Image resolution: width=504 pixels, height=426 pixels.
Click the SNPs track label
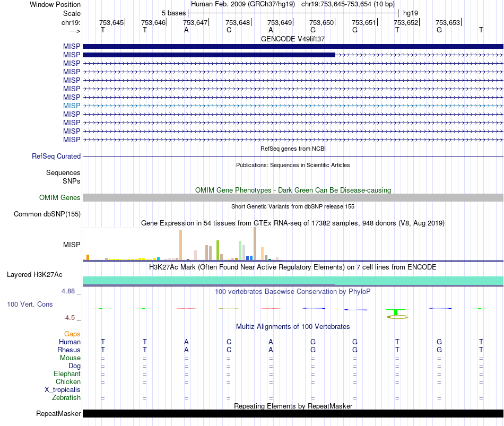click(72, 181)
